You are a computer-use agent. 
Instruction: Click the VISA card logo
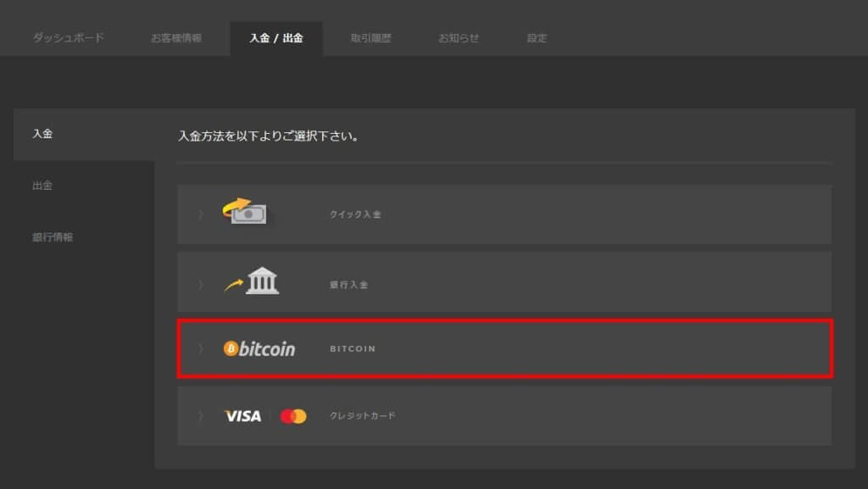point(243,416)
